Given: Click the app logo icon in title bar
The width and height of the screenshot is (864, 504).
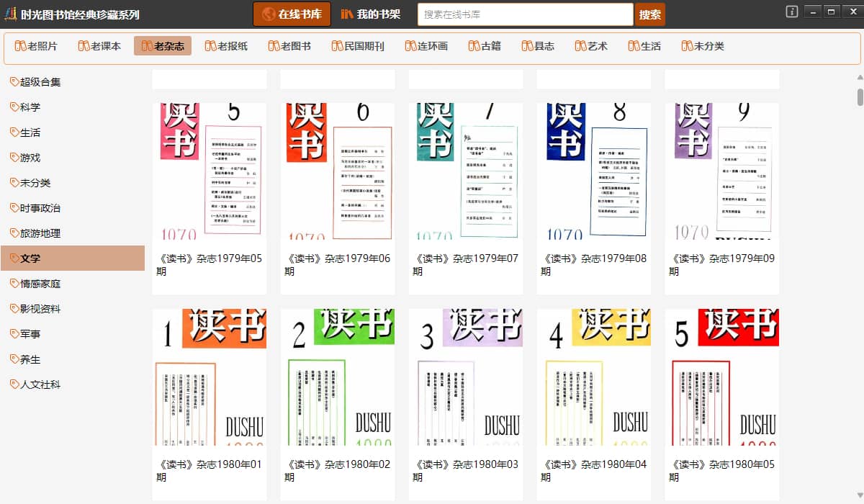Looking at the screenshot, I should 10,14.
